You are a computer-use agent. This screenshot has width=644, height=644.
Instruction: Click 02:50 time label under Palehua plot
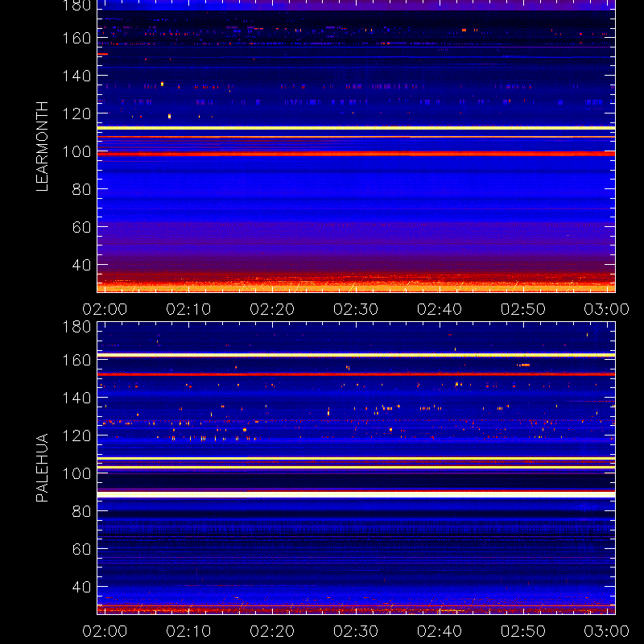[523, 631]
